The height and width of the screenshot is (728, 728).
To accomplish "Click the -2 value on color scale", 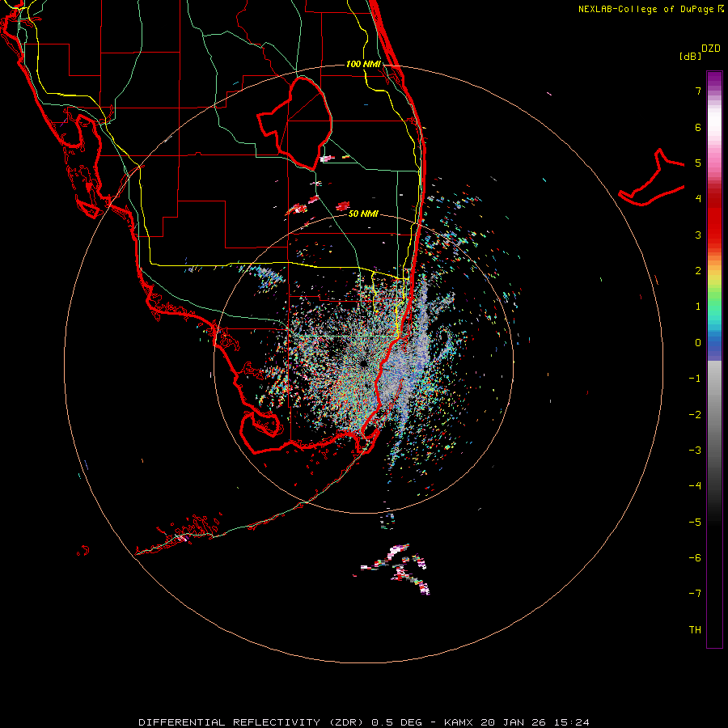I will point(695,415).
